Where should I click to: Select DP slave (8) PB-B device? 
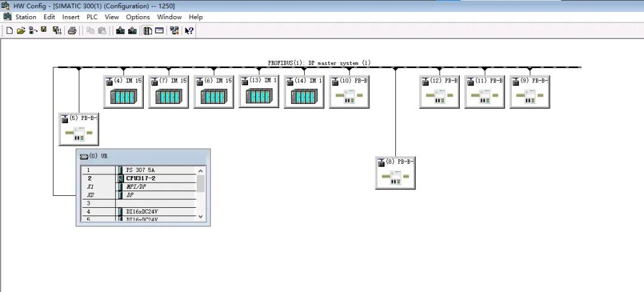click(x=395, y=173)
